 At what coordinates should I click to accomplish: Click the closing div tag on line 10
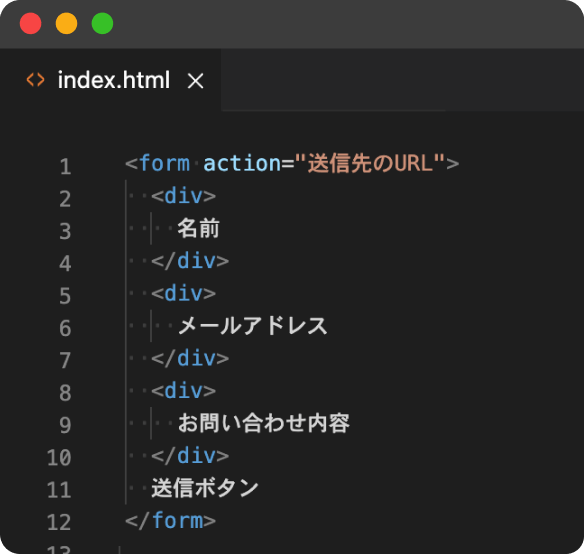coord(190,456)
